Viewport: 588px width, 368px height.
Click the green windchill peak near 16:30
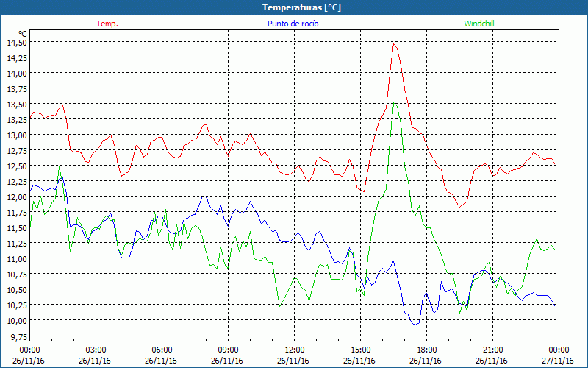pyautogui.click(x=393, y=102)
